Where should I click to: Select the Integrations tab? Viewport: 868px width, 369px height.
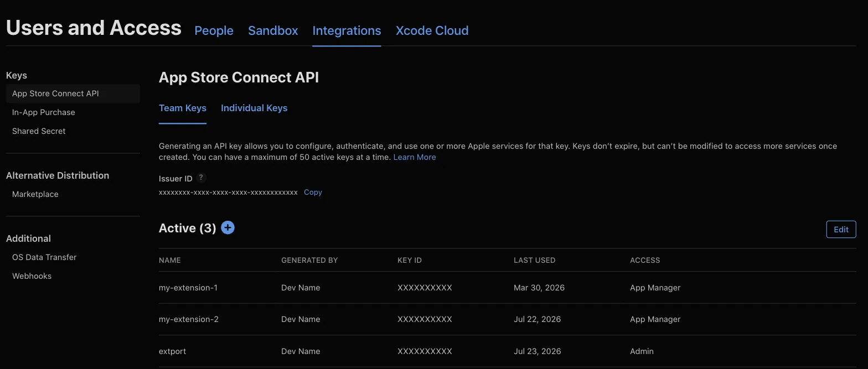point(347,31)
